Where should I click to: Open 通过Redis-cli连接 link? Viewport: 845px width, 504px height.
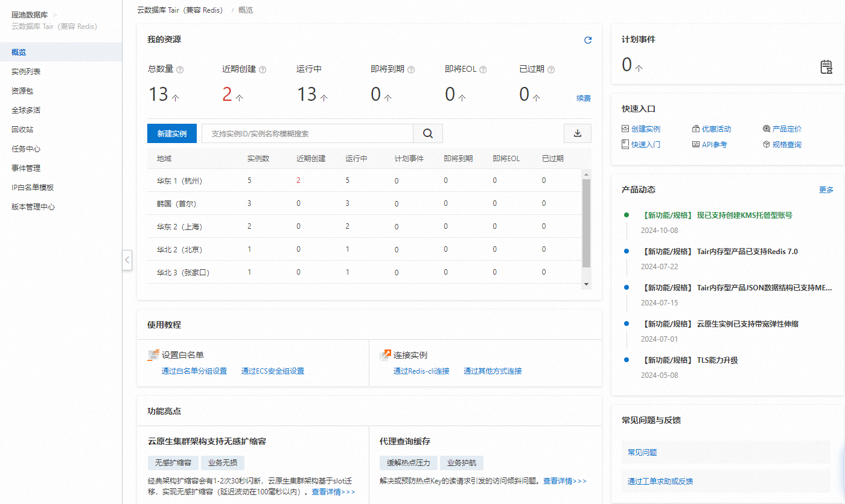click(421, 371)
